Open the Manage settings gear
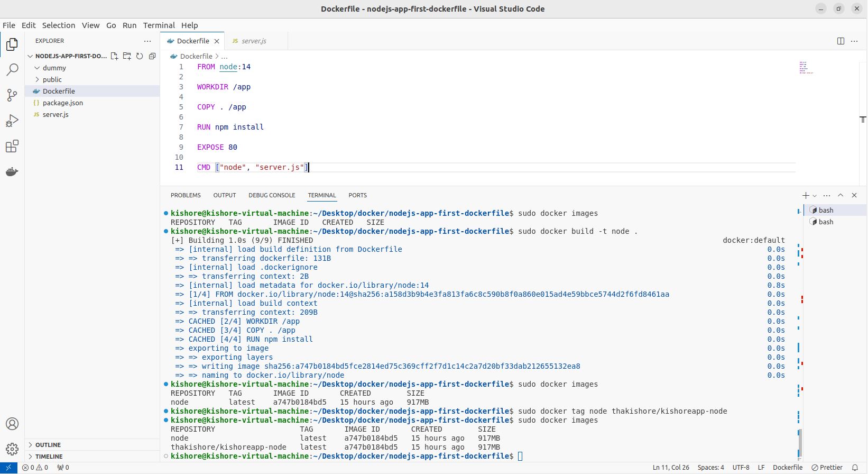Image resolution: width=868 pixels, height=474 pixels. 12,449
